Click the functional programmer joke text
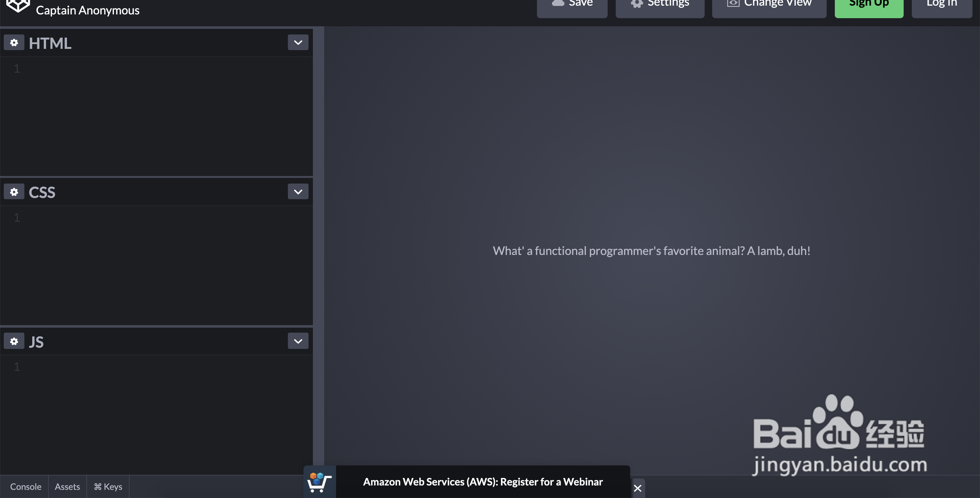The height and width of the screenshot is (498, 980). [x=651, y=251]
